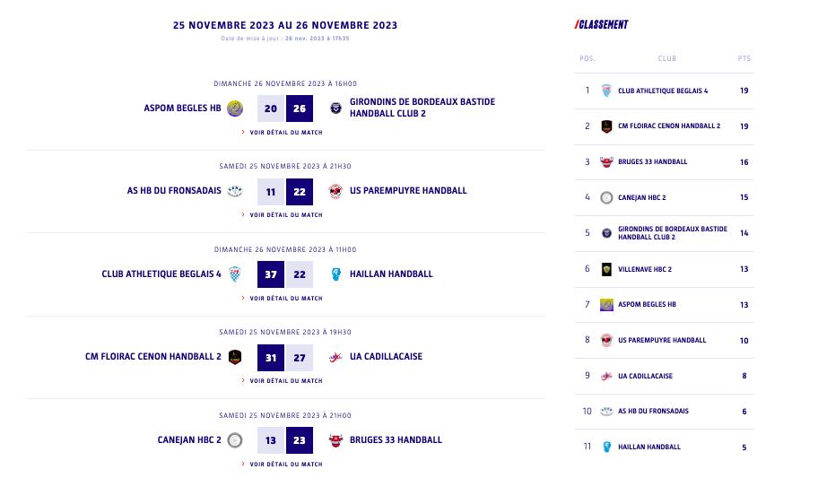Screen dimensions: 827x504
Task: Click the US Parempuyre Handball match logo
Action: pos(335,191)
